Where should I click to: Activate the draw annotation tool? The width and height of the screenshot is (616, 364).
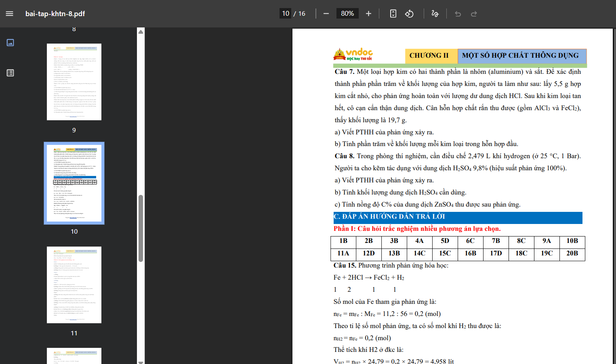pos(435,14)
